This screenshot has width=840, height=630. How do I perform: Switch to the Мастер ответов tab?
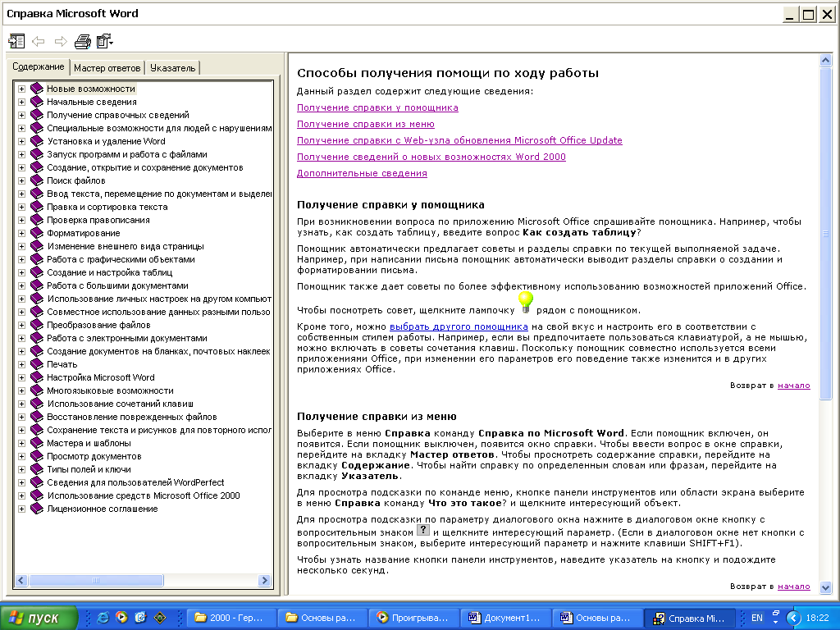(107, 68)
